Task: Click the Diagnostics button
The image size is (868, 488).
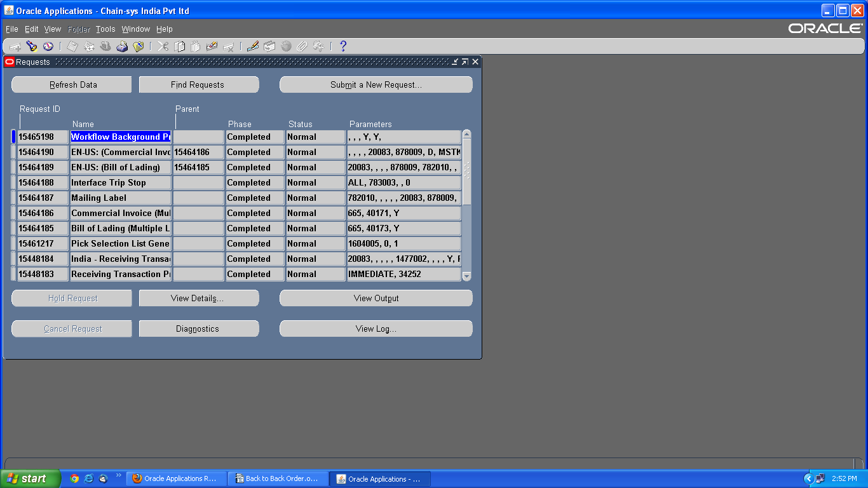Action: point(199,329)
